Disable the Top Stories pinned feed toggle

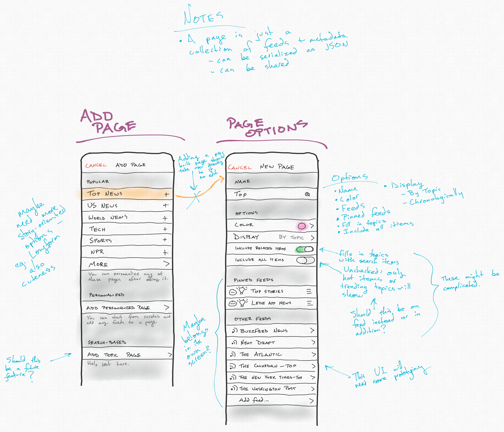[235, 295]
